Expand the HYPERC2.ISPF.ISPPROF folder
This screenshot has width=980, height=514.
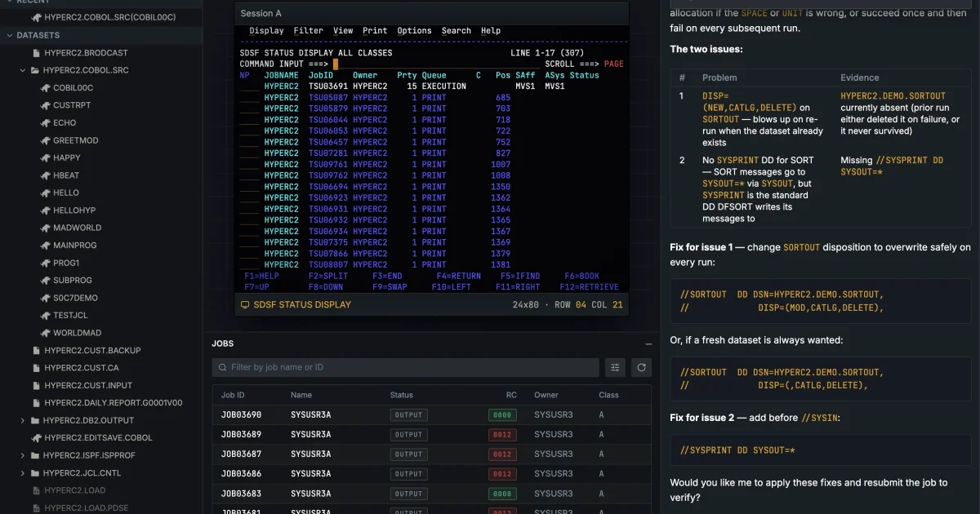tap(23, 455)
